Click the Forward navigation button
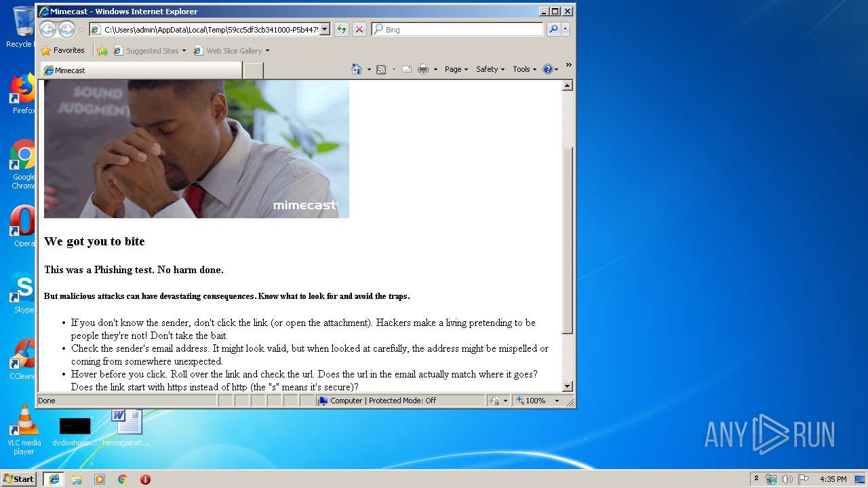 click(66, 29)
